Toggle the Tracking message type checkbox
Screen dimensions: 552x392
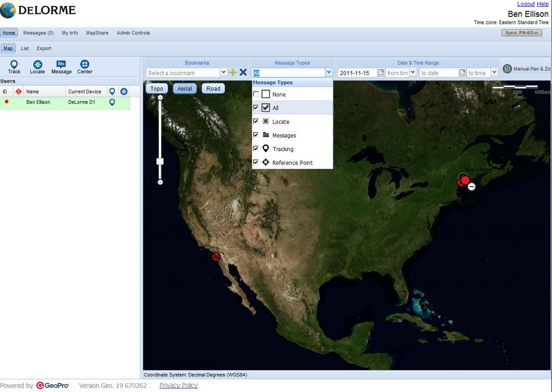[x=256, y=149]
